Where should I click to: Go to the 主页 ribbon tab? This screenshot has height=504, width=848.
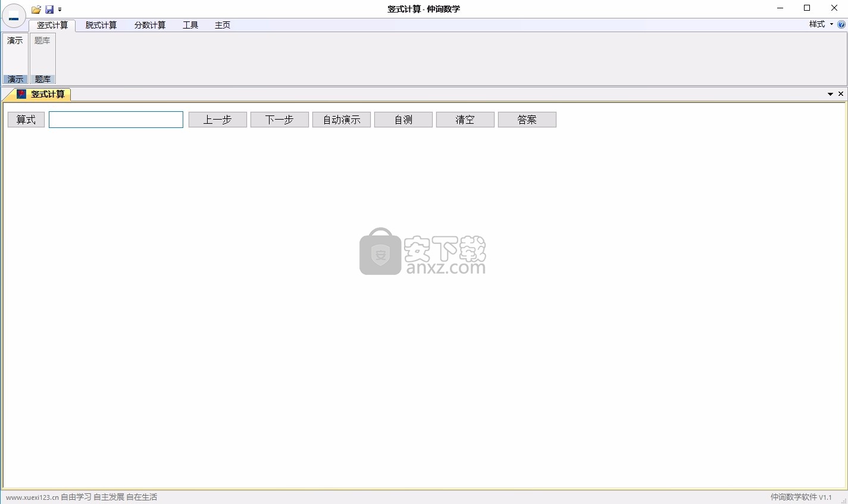tap(223, 25)
